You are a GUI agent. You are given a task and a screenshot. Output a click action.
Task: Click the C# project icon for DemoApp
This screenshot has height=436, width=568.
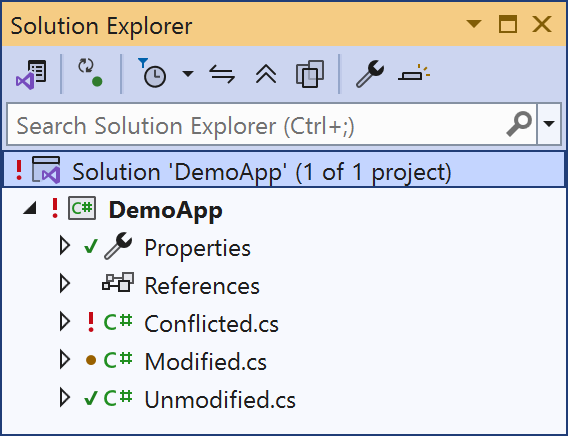82,208
